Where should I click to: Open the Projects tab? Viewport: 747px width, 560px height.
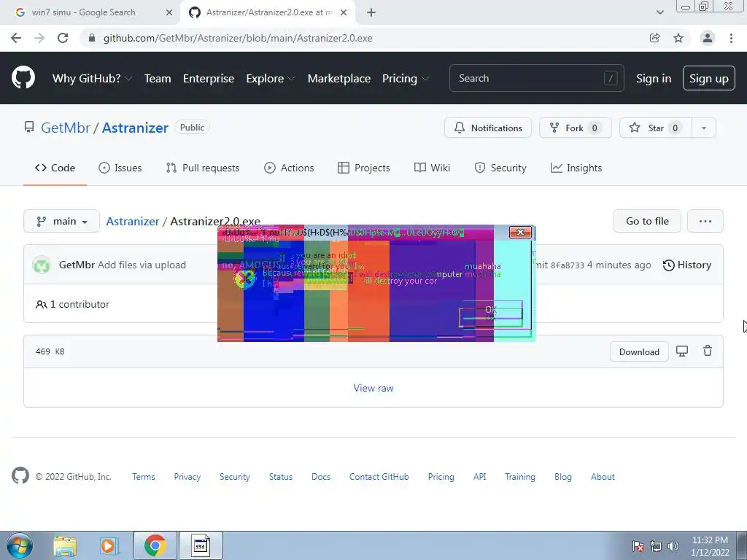point(363,168)
